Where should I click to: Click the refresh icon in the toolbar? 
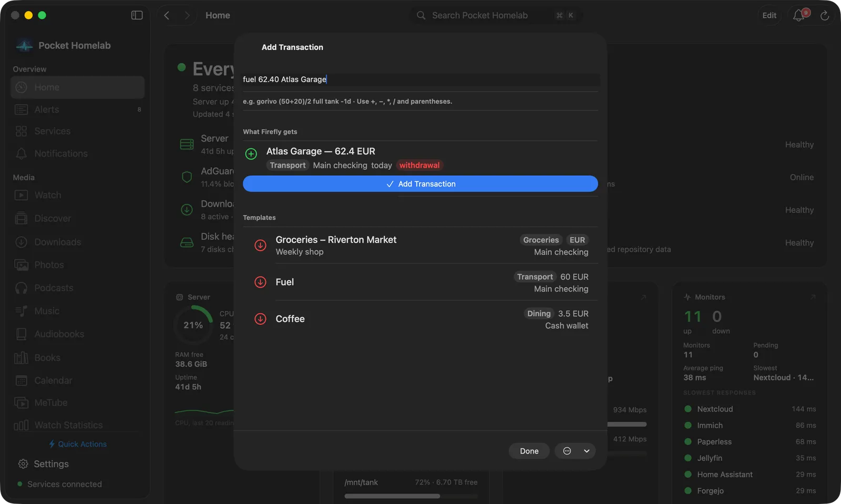point(825,15)
